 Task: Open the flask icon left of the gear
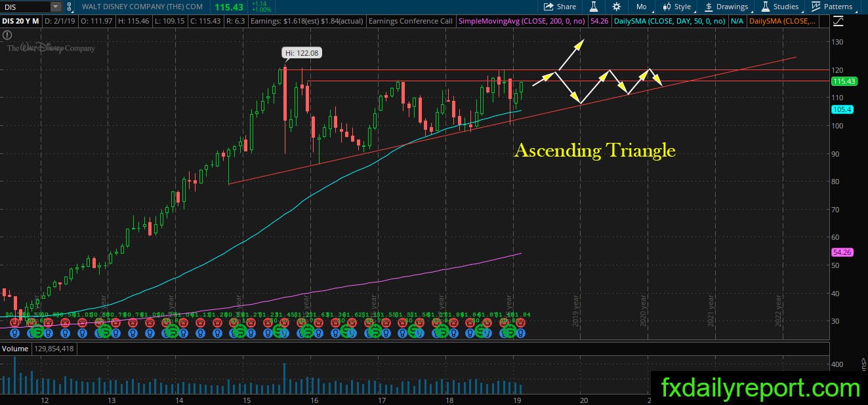[593, 7]
